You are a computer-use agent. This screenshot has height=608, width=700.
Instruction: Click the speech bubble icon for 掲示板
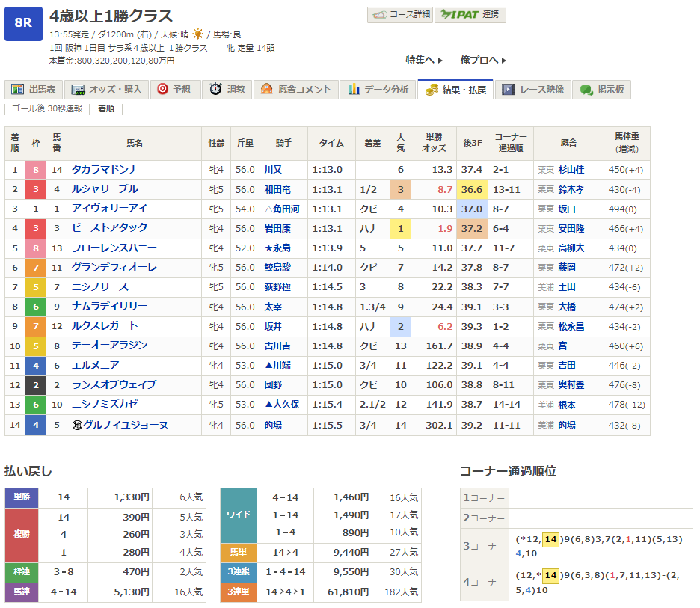[586, 90]
